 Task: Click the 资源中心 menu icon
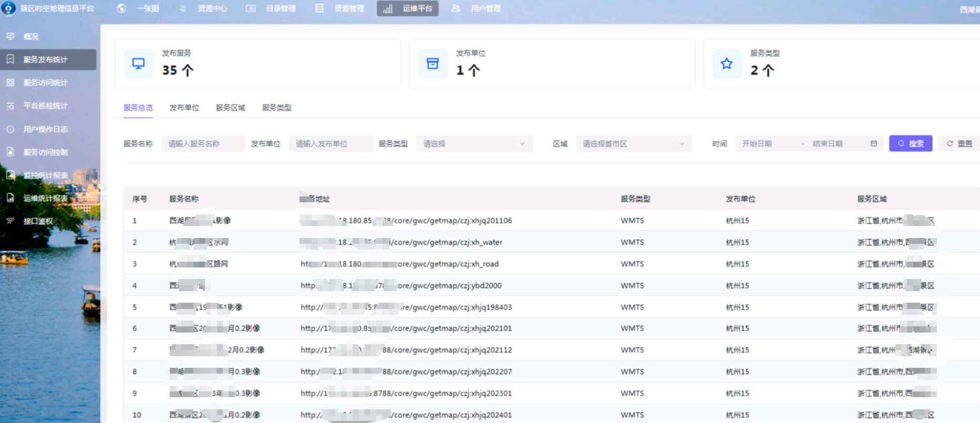pyautogui.click(x=182, y=8)
